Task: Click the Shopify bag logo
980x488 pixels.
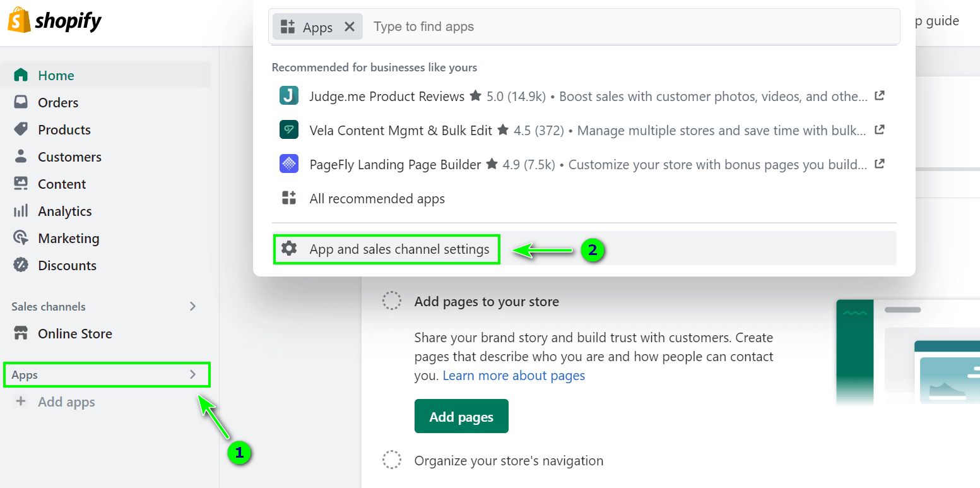Action: coord(19,20)
